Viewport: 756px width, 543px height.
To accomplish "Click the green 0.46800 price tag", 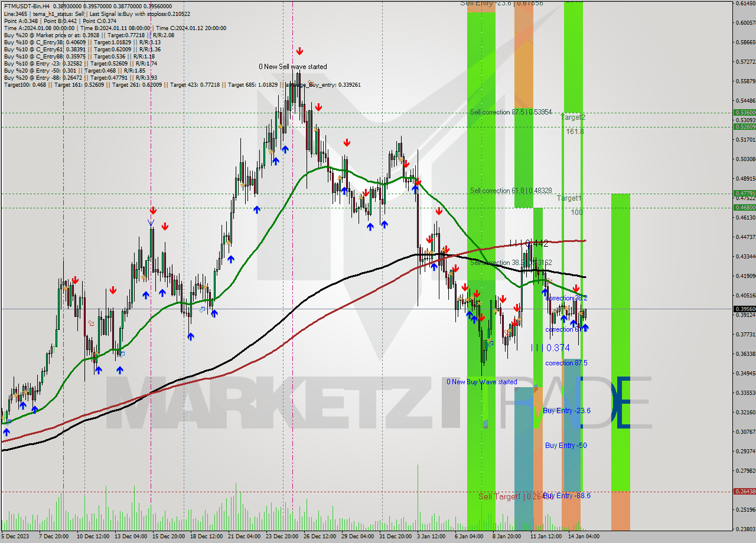I will coord(744,207).
